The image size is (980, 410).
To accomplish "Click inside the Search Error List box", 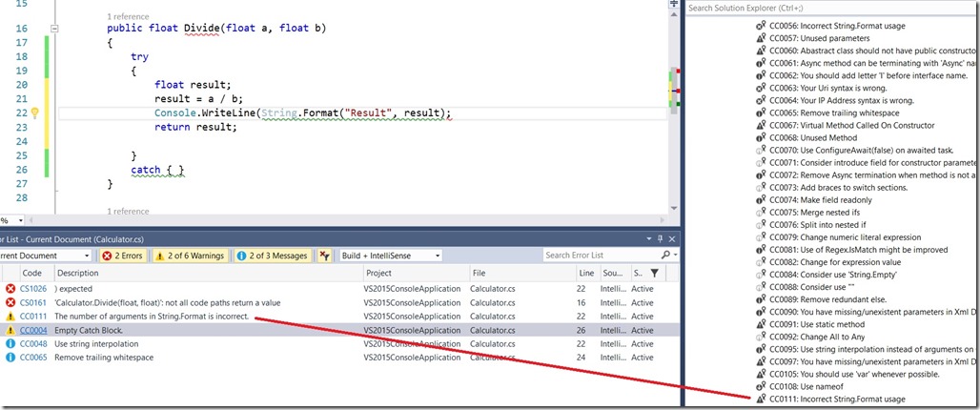I will tap(591, 256).
